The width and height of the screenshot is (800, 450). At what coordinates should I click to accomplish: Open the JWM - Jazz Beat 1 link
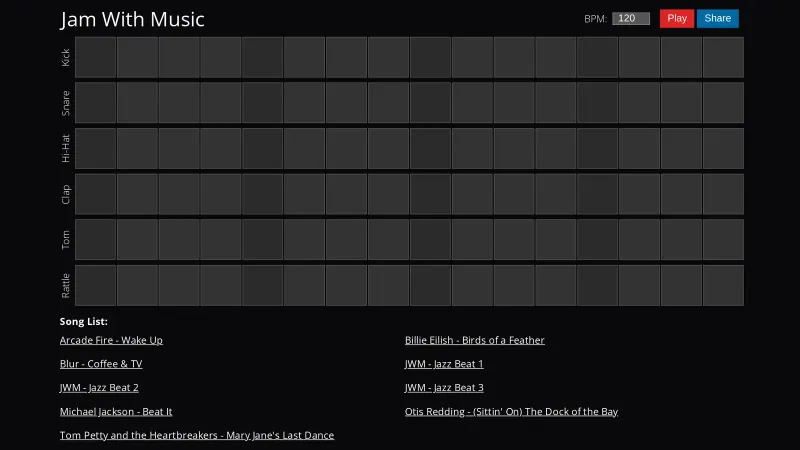(444, 364)
